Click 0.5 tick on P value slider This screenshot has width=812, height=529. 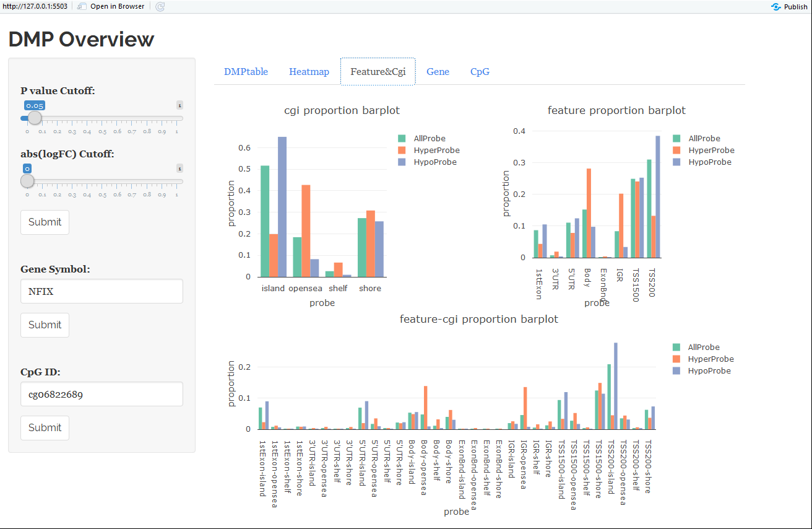coord(102,132)
